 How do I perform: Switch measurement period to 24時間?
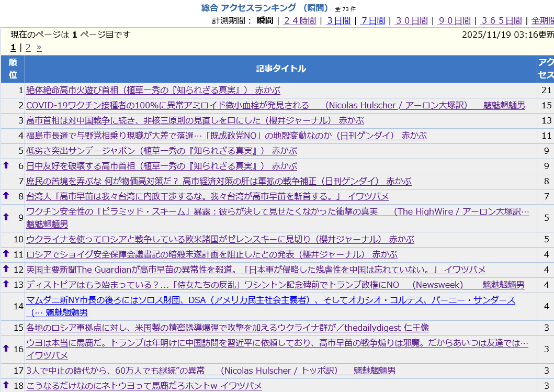click(299, 20)
